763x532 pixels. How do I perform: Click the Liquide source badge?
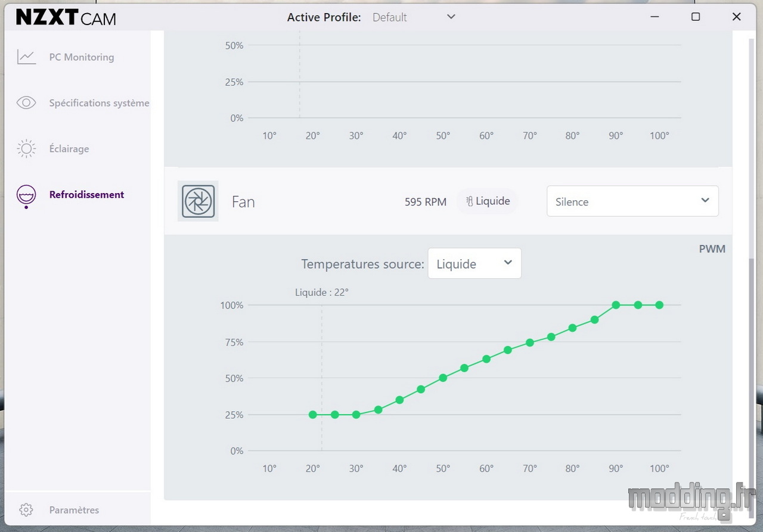pos(488,201)
